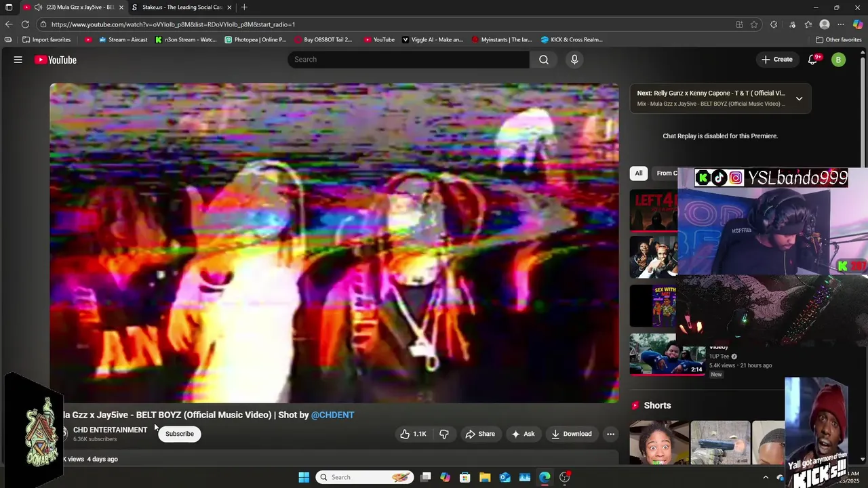Open the 1UP Tee video thumbnail with 2:14 duration

[x=667, y=354]
